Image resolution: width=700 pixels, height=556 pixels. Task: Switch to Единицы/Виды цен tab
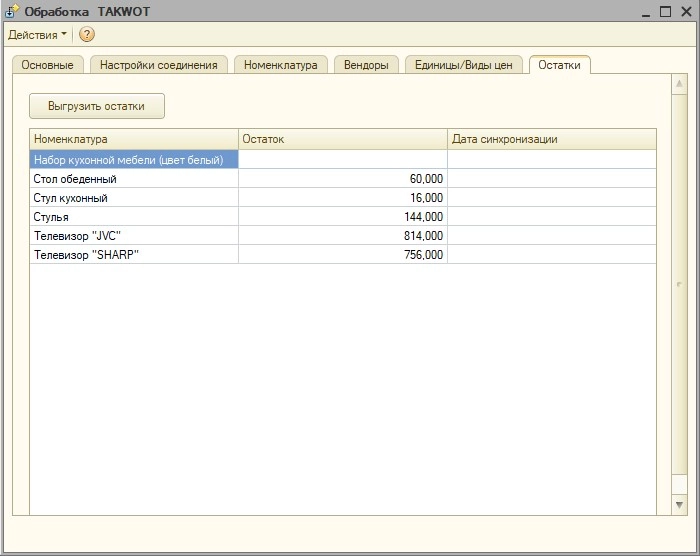(462, 65)
